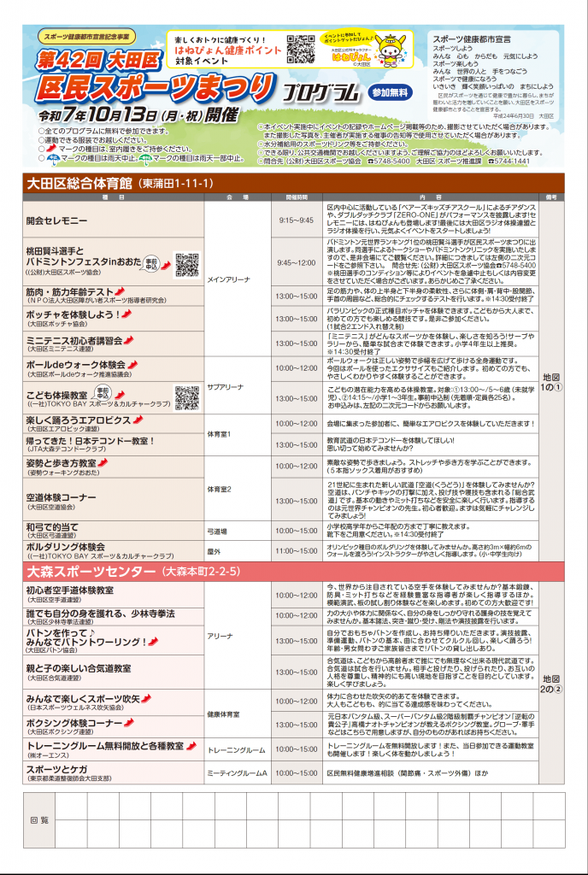Click shoe icon beside ポールdeウォーク体験会
The image size is (588, 875).
point(132,364)
